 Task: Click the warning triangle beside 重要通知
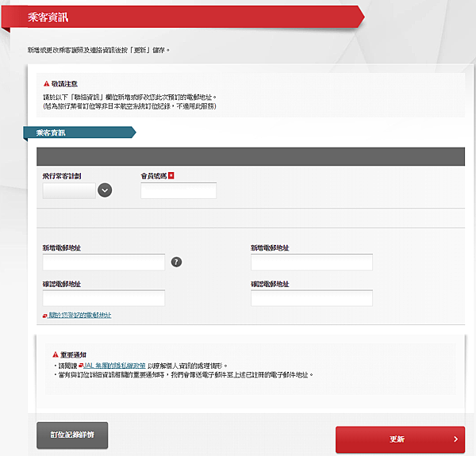point(56,354)
